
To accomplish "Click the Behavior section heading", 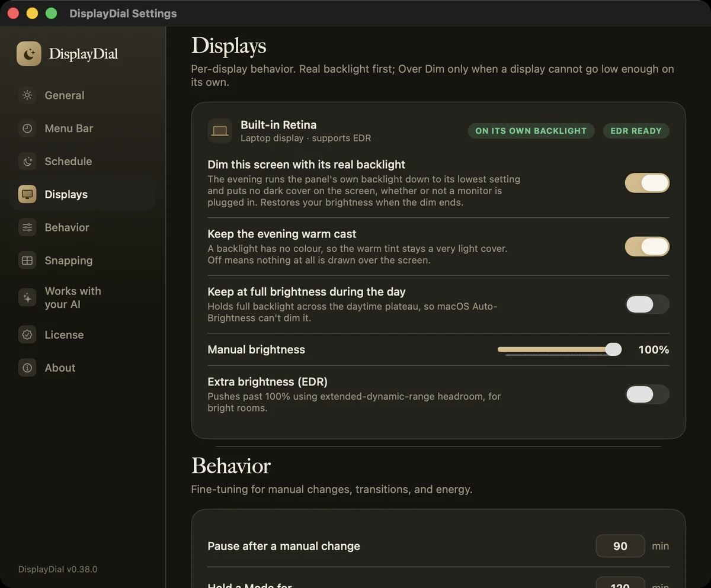I will coord(231,466).
